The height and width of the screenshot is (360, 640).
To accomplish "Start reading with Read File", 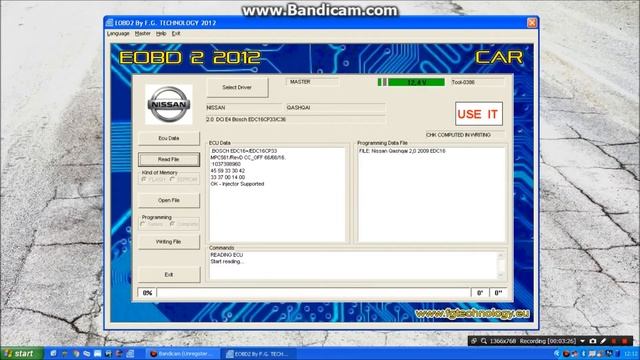I will [x=169, y=160].
